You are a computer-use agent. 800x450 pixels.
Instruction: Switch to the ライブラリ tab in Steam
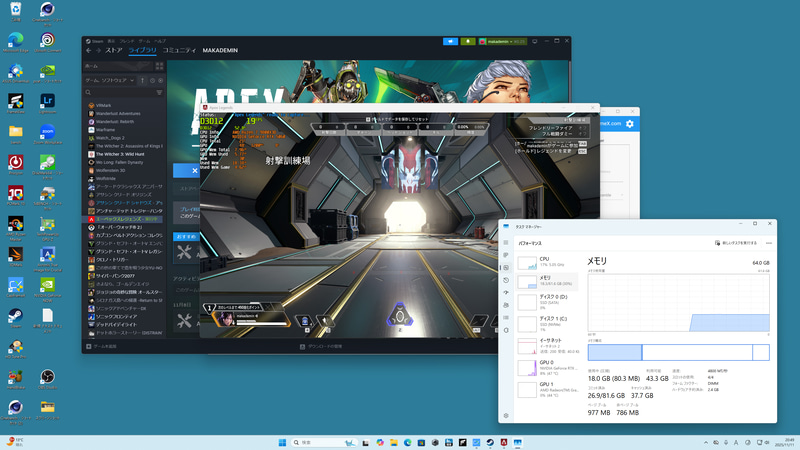pyautogui.click(x=142, y=51)
